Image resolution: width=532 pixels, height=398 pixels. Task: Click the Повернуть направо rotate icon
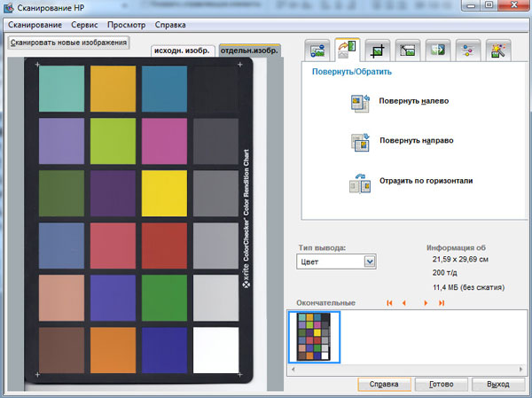click(360, 141)
